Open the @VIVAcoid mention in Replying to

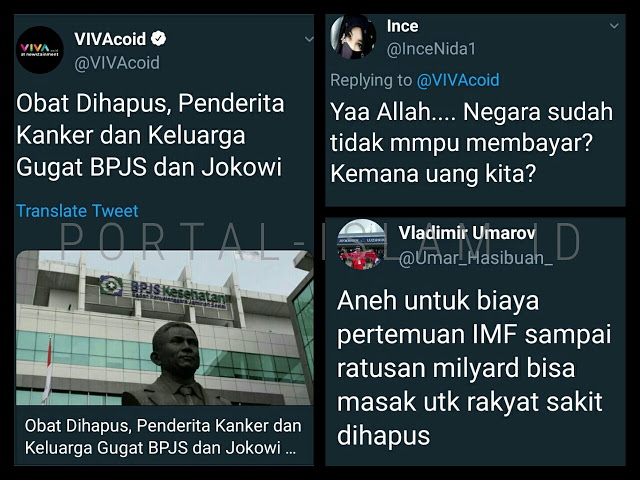click(458, 80)
